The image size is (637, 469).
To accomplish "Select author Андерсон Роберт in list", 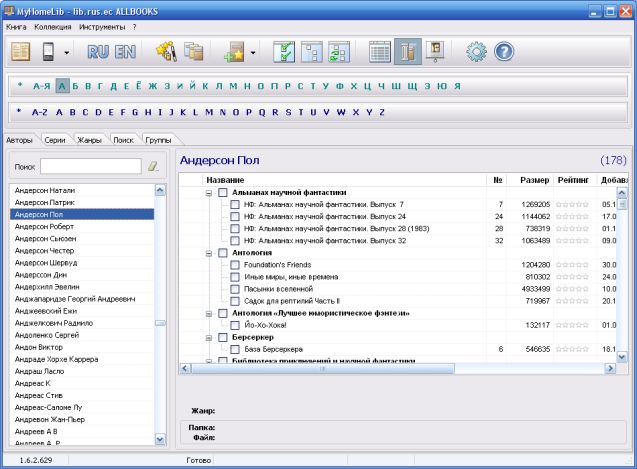I will (x=47, y=227).
